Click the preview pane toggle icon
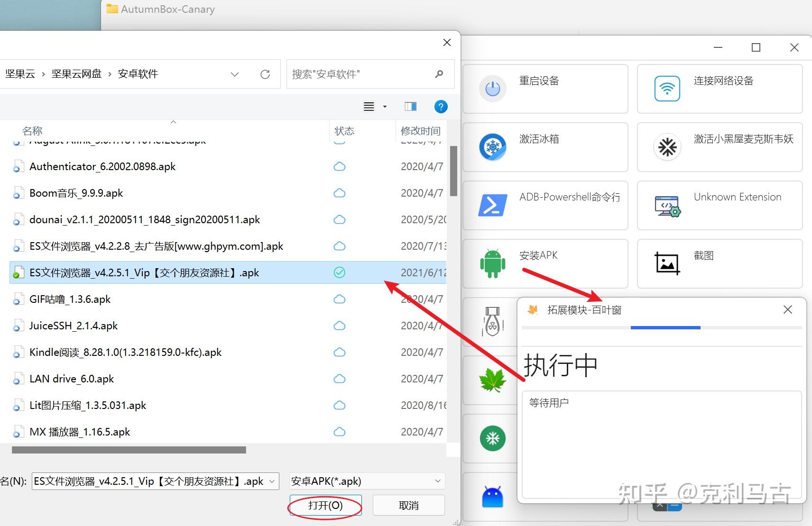This screenshot has height=526, width=812. pos(410,107)
